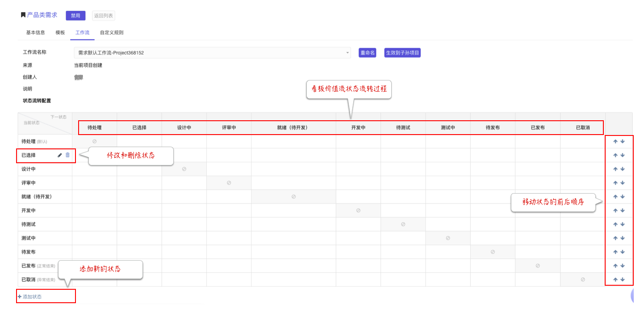Image resolution: width=644 pixels, height=313 pixels.
Task: Go to the 自定义规则 tab
Action: (x=112, y=33)
